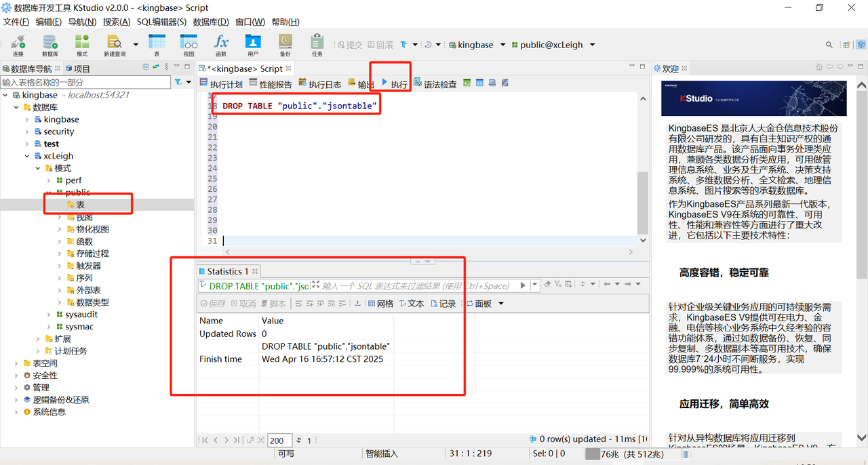Open the 帮助(H) menu

[x=285, y=22]
